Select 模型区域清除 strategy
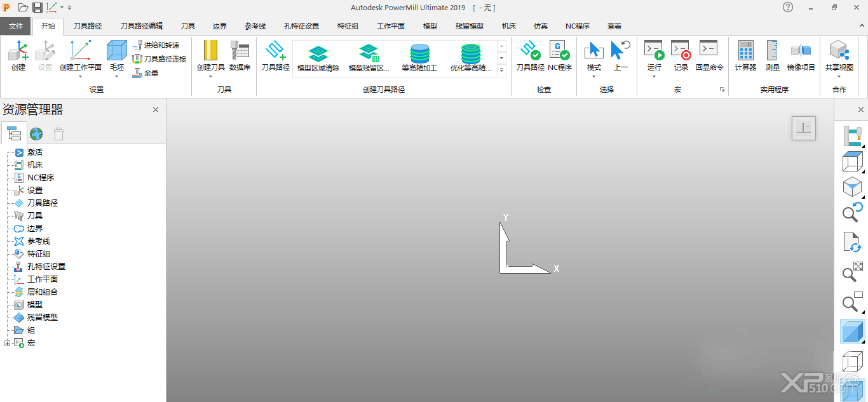The width and height of the screenshot is (868, 402). [x=318, y=58]
